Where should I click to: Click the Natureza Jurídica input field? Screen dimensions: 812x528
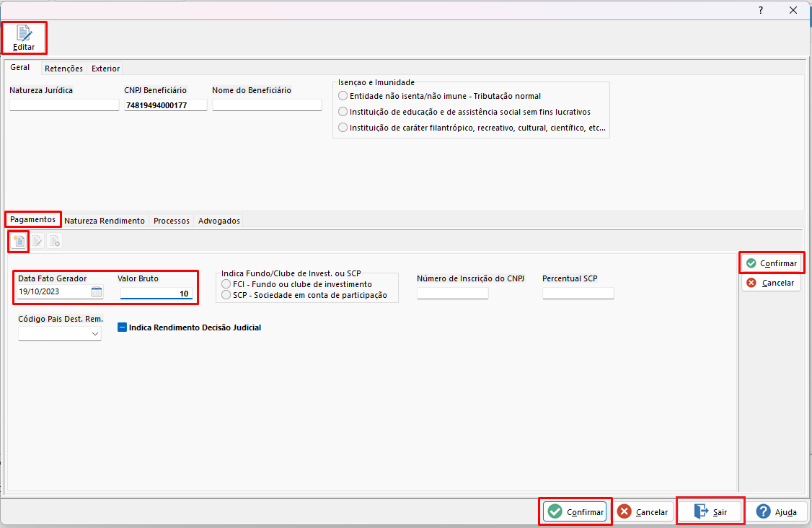64,105
